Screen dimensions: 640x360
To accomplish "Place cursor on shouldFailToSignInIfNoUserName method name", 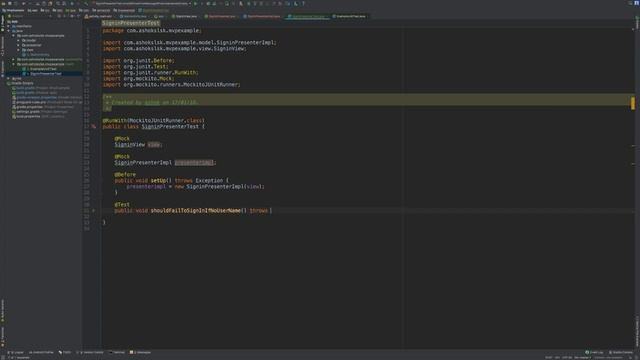I will click(196, 211).
